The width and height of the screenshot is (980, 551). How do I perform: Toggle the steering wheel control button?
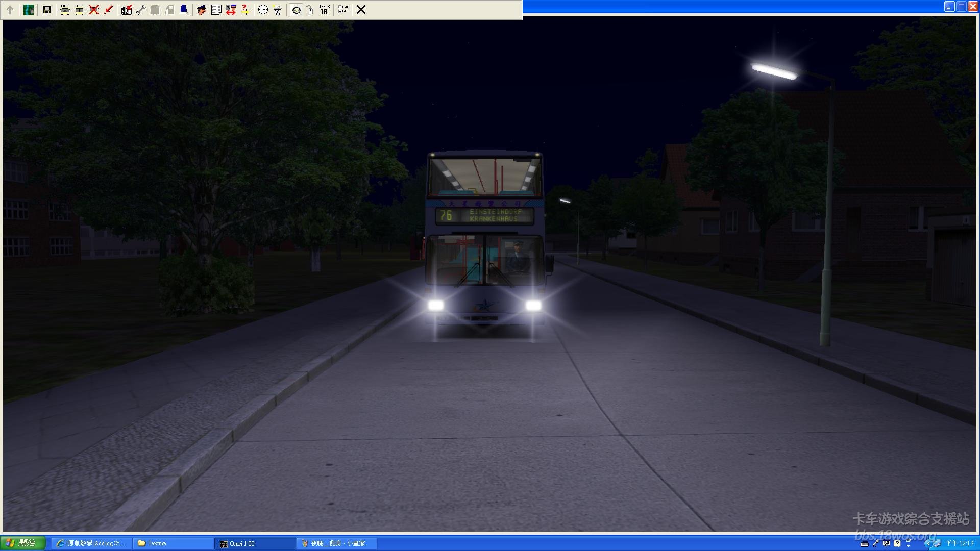(x=296, y=10)
